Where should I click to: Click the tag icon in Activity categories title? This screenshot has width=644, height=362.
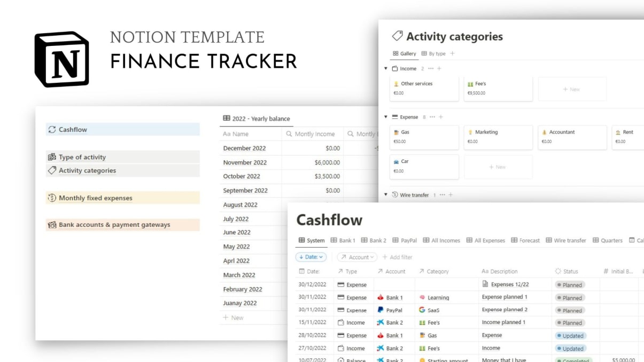(397, 36)
